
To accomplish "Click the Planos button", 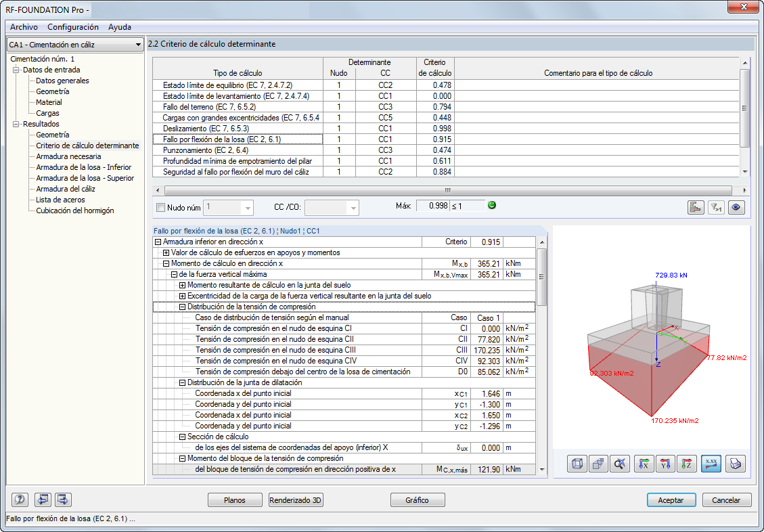I will pyautogui.click(x=235, y=500).
